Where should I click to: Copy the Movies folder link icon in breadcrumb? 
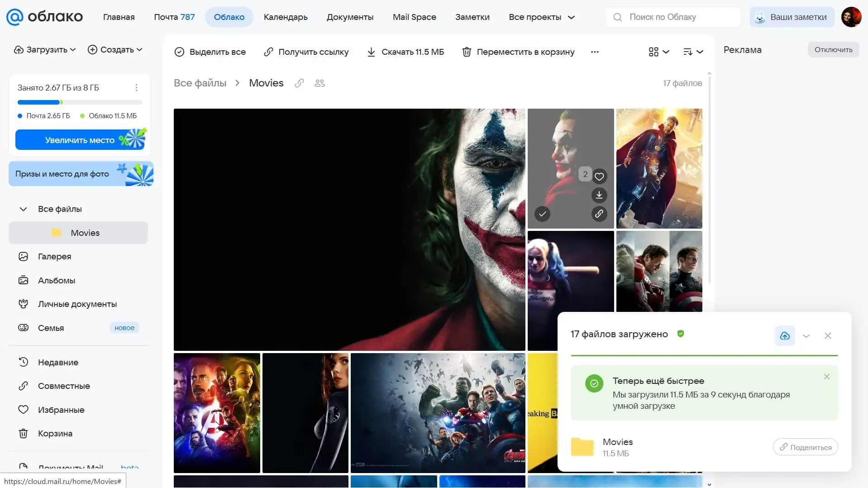pyautogui.click(x=299, y=83)
